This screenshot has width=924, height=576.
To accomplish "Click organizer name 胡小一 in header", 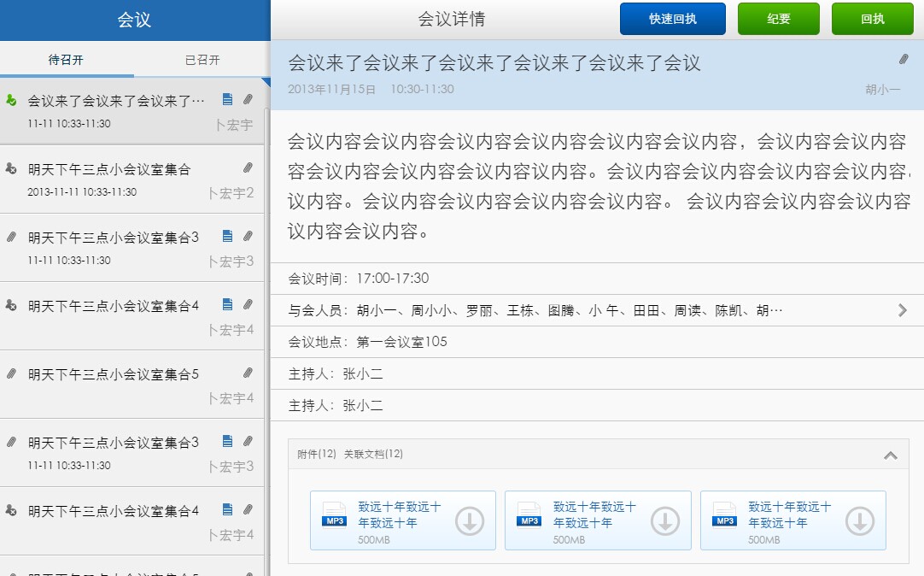I will [883, 90].
